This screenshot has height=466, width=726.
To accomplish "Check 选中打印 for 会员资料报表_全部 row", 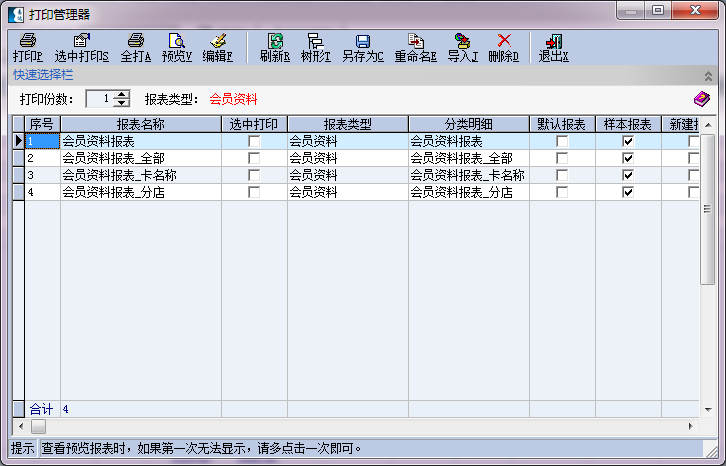I will [254, 159].
